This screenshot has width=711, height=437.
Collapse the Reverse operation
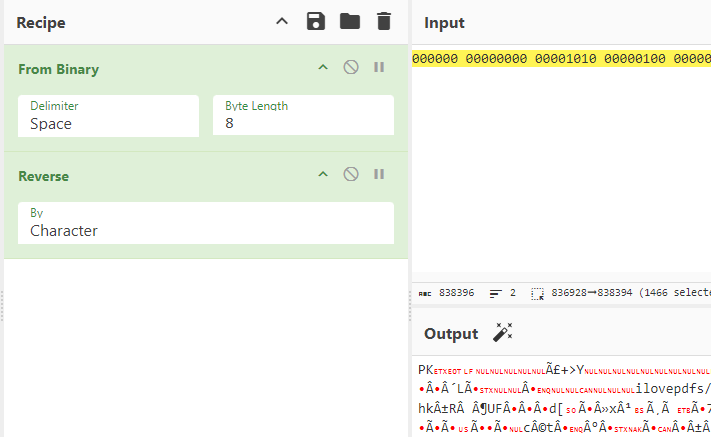click(x=322, y=174)
